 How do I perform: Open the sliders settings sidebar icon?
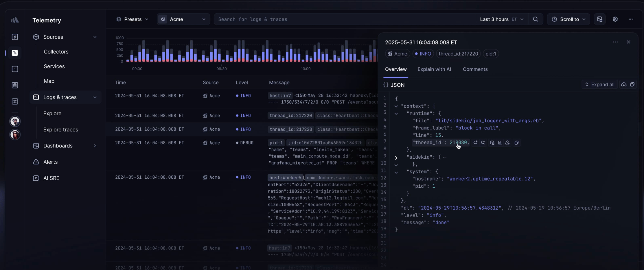pos(15,101)
